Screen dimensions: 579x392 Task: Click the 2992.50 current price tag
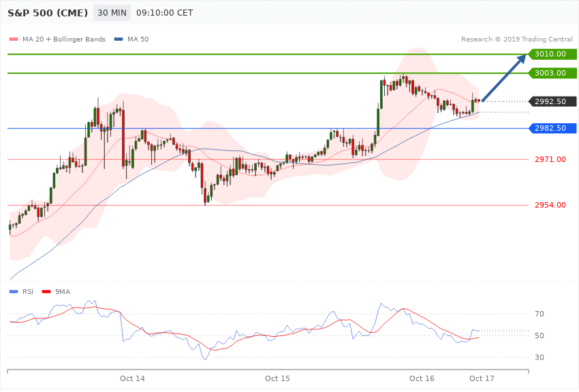click(x=553, y=101)
